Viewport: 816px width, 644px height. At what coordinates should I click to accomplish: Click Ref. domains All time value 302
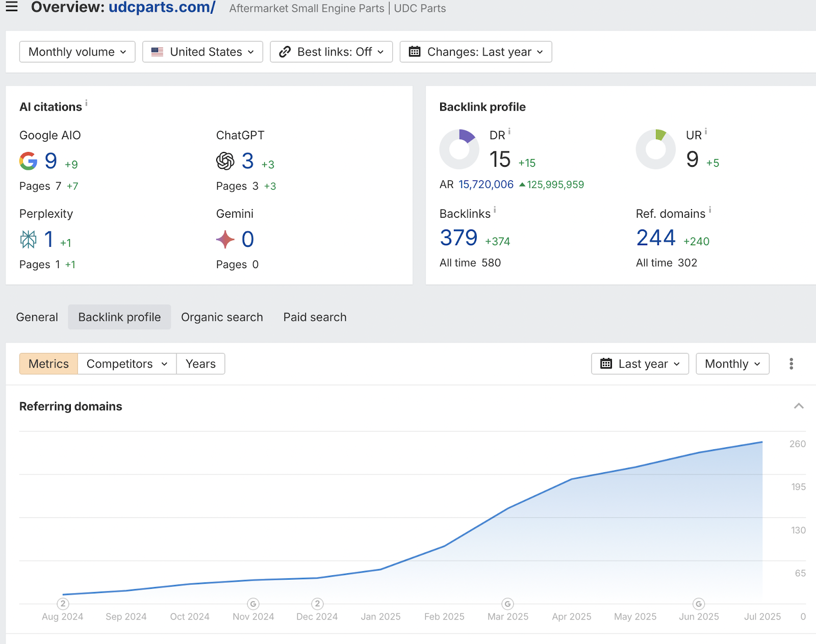pos(687,263)
